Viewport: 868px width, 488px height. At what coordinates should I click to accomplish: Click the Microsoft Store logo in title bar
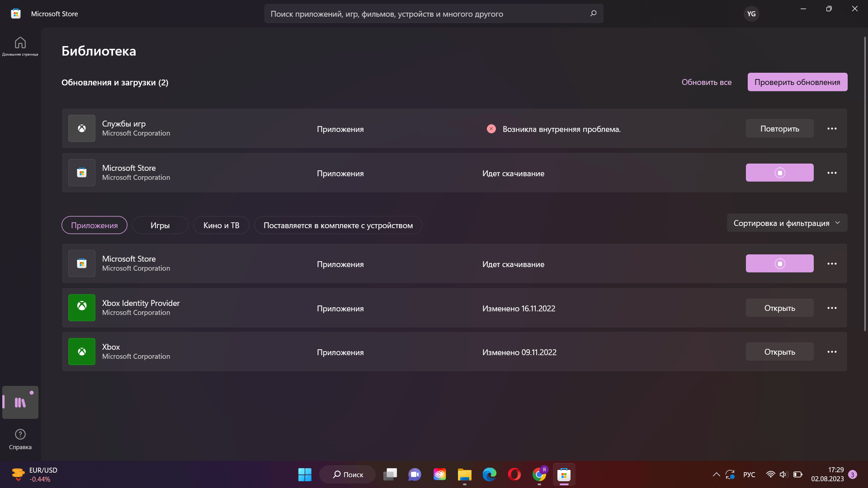point(16,14)
